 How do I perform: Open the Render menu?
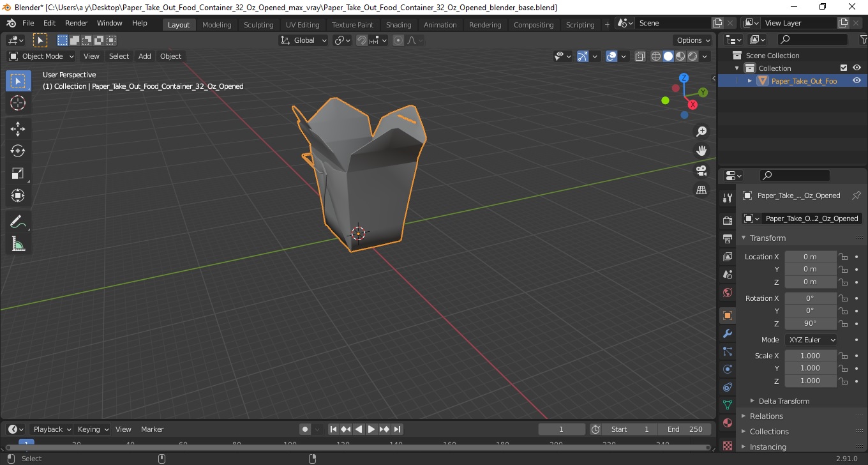[77, 23]
